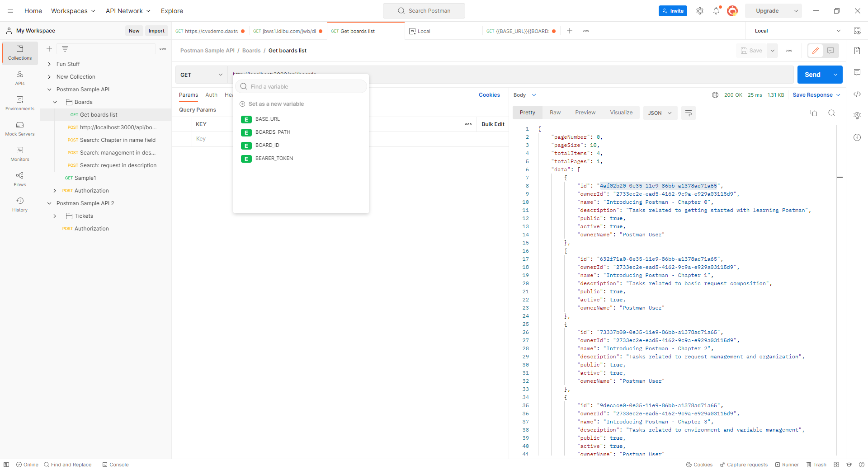Open environment quick look icon

tap(857, 31)
